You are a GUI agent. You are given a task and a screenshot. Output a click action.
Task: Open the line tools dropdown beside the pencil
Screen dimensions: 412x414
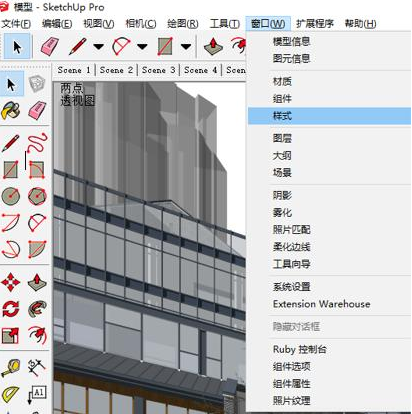pos(98,46)
